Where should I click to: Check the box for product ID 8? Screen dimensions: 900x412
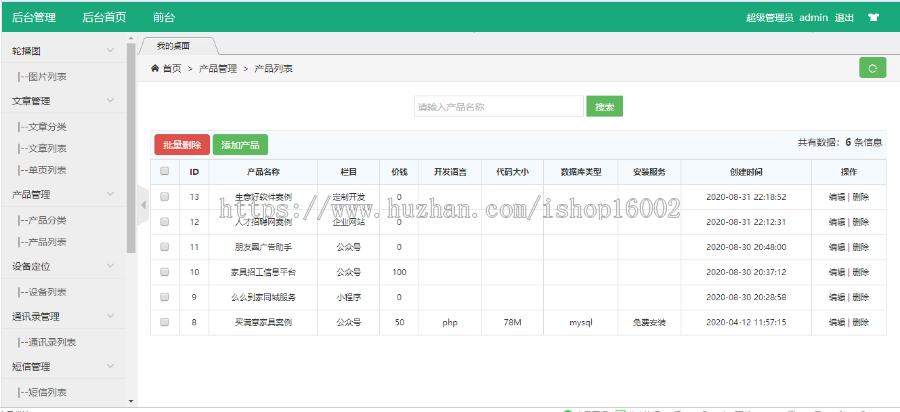(165, 322)
